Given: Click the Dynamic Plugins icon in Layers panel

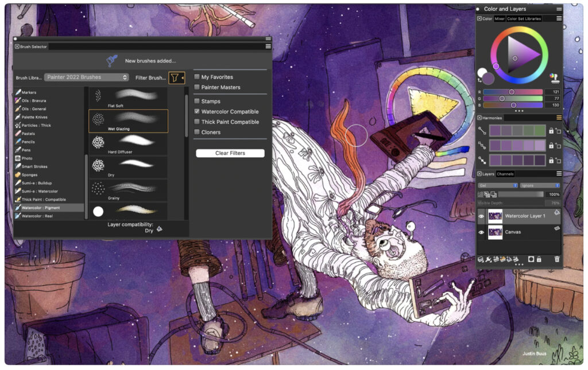Looking at the screenshot, I should (488, 259).
